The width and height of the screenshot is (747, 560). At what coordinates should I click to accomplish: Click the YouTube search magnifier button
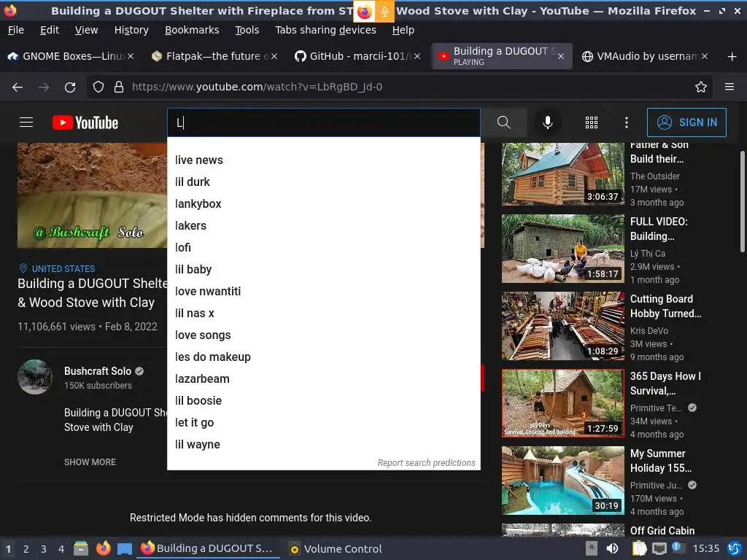(x=504, y=122)
